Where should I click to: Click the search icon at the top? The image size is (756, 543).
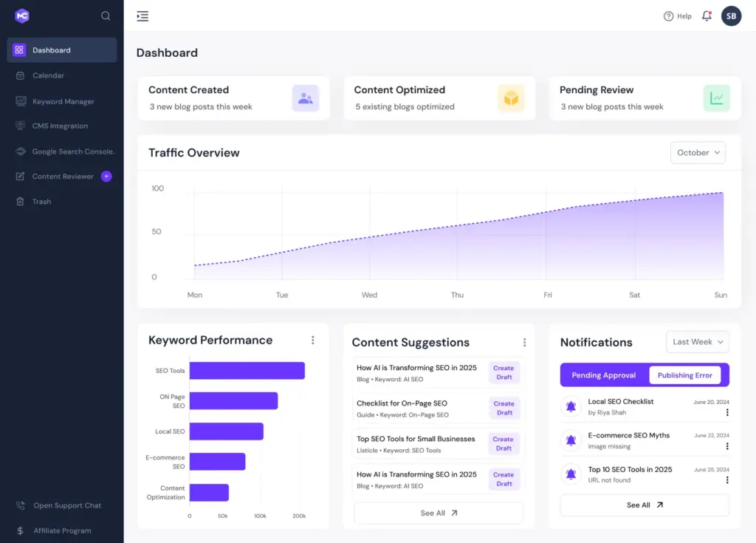(x=106, y=15)
